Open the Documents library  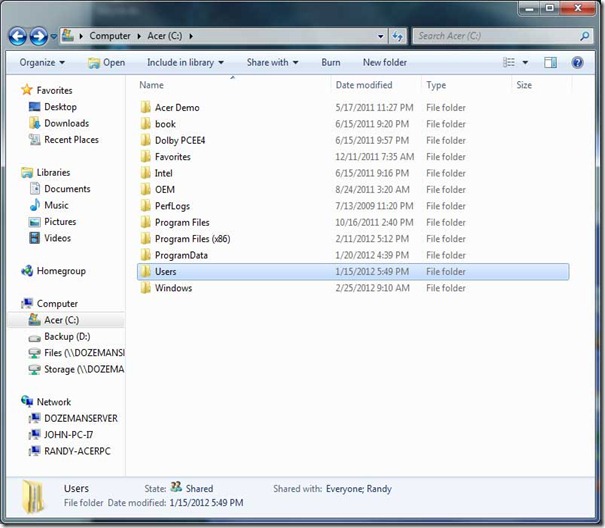point(67,189)
